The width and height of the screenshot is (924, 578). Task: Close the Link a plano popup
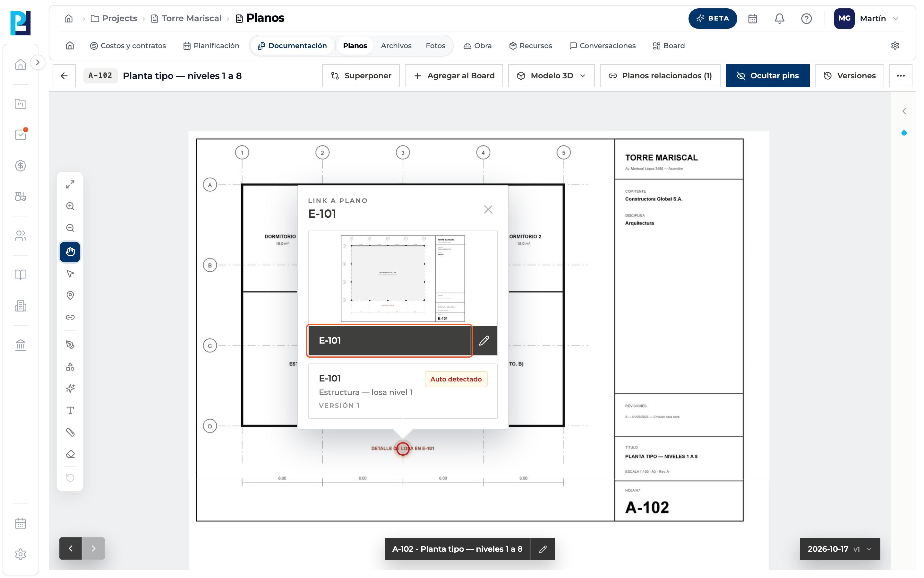tap(488, 209)
